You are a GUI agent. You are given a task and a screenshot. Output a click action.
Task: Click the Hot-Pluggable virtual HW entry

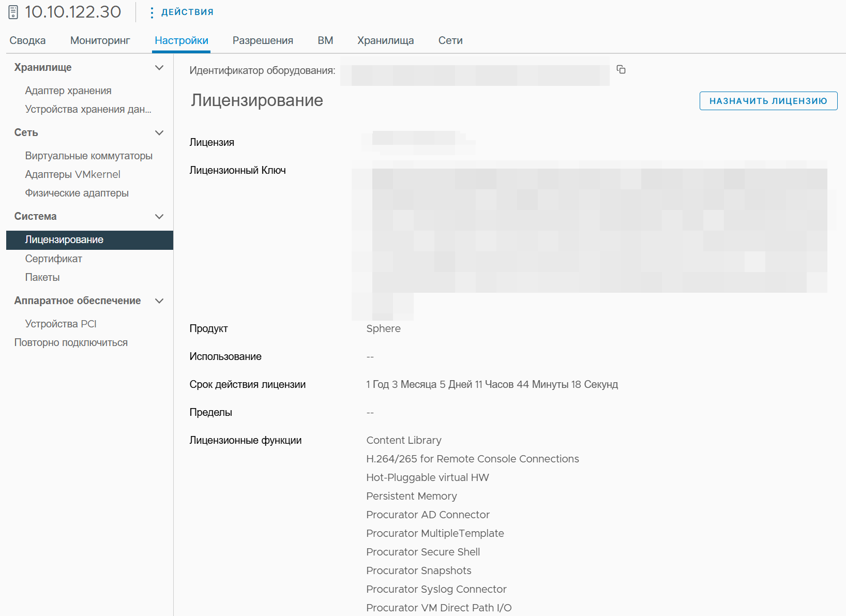click(428, 477)
